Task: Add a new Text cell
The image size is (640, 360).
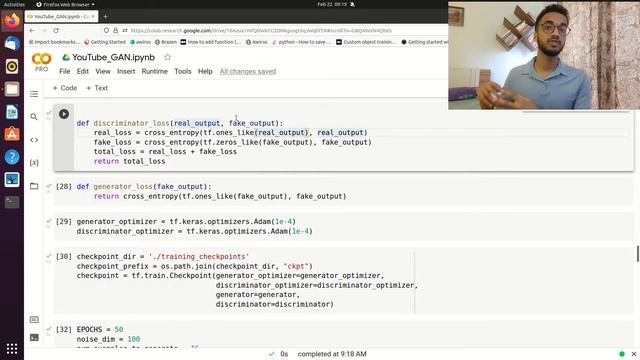Action: click(97, 88)
